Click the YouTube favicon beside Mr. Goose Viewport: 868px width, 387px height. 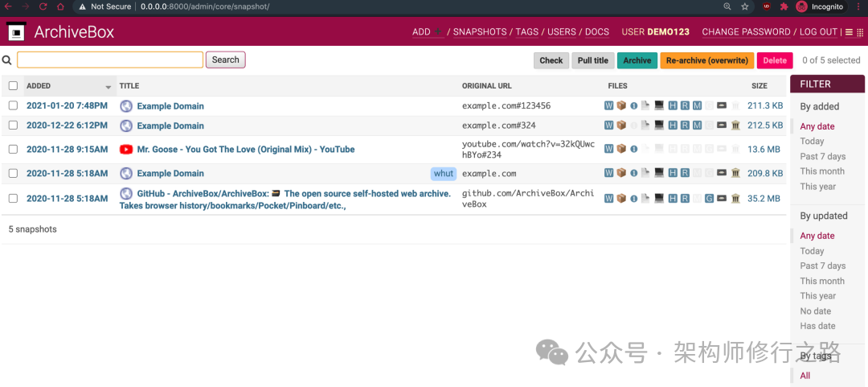point(126,149)
